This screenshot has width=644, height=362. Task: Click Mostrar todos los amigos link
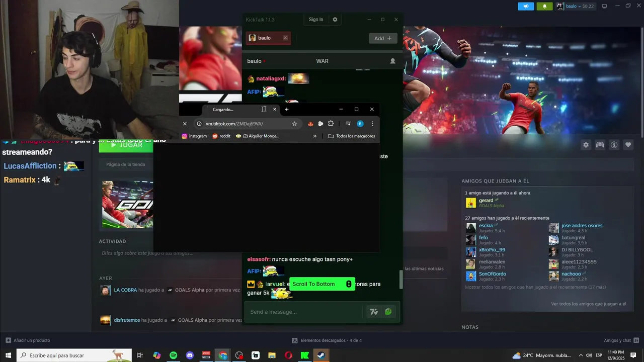(x=535, y=287)
